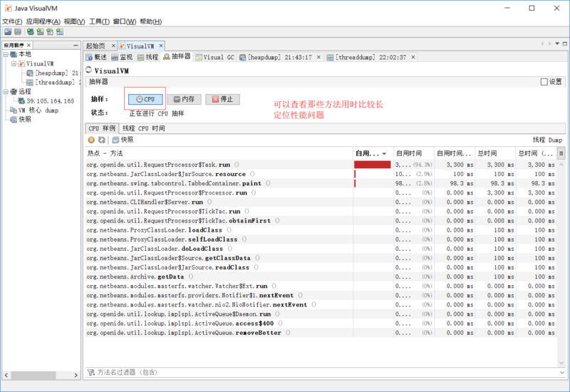This screenshot has width=570, height=392.
Task: Maximize the document window area icon
Action: click(x=564, y=43)
